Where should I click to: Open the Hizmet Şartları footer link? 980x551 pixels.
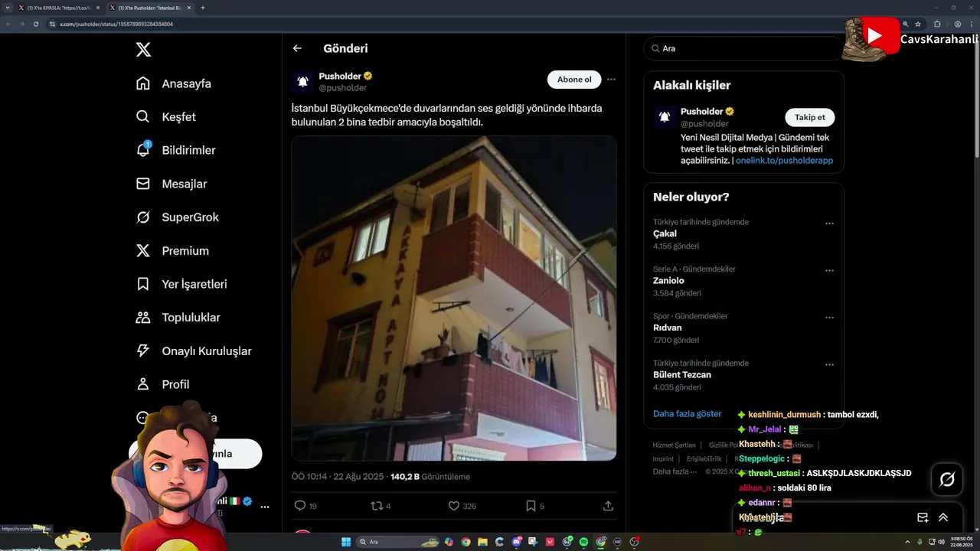point(674,445)
